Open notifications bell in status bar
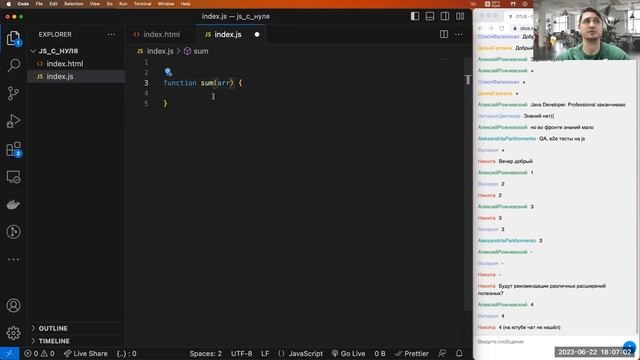The image size is (640, 360). pos(459,353)
